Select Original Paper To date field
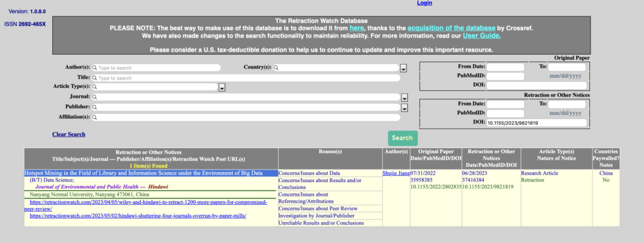 point(567,67)
